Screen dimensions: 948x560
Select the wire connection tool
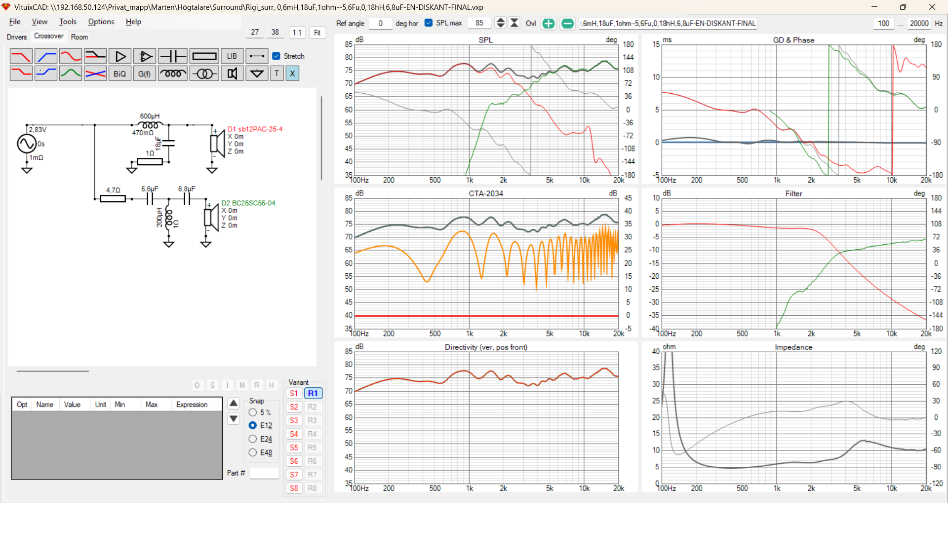[x=257, y=56]
